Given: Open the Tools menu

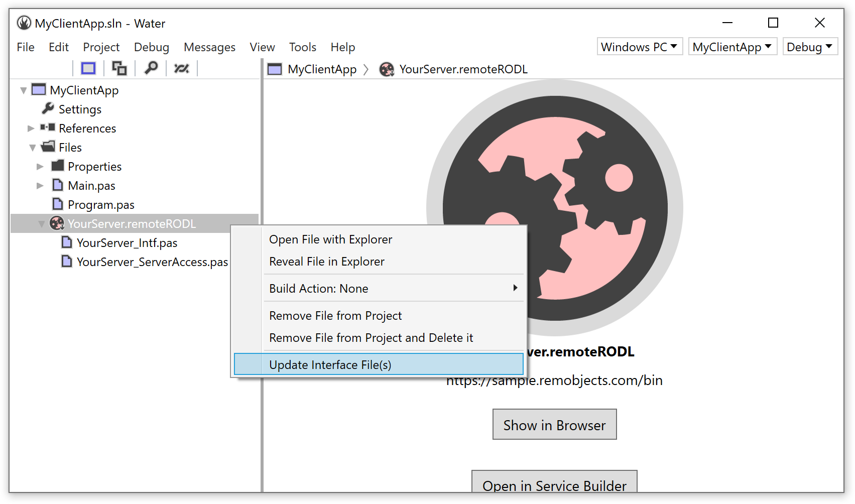Looking at the screenshot, I should (x=303, y=47).
